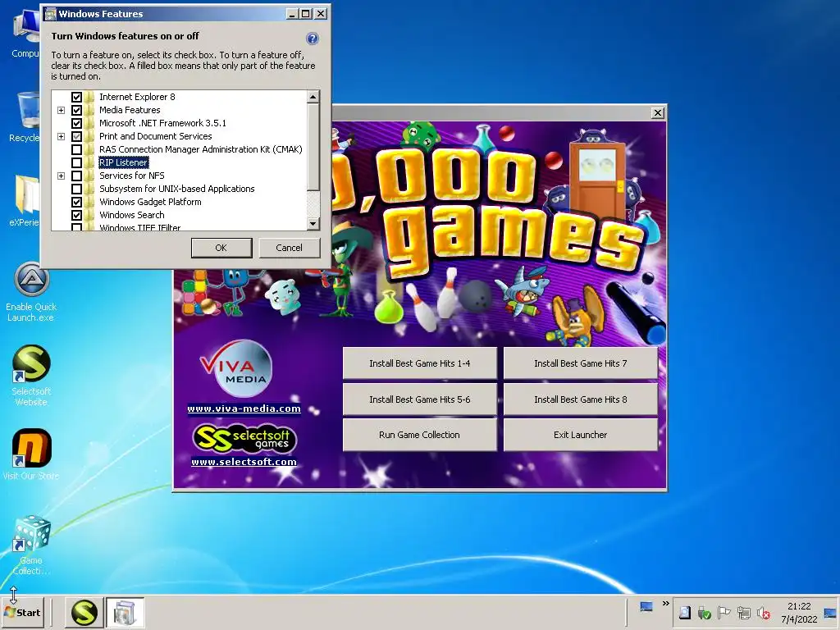Uncheck the Windows Gadget Platform checkbox

tap(76, 202)
